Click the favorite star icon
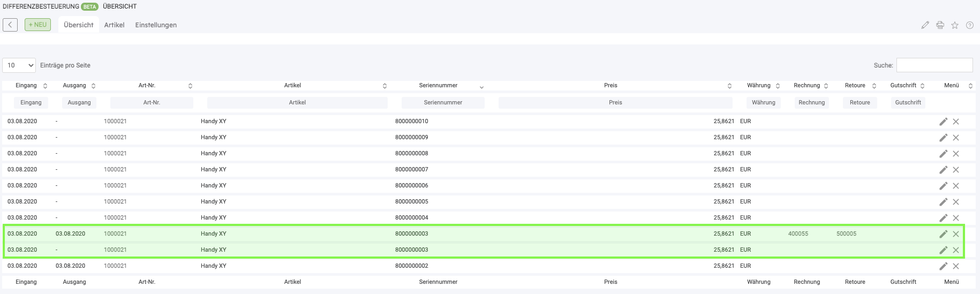 [955, 25]
